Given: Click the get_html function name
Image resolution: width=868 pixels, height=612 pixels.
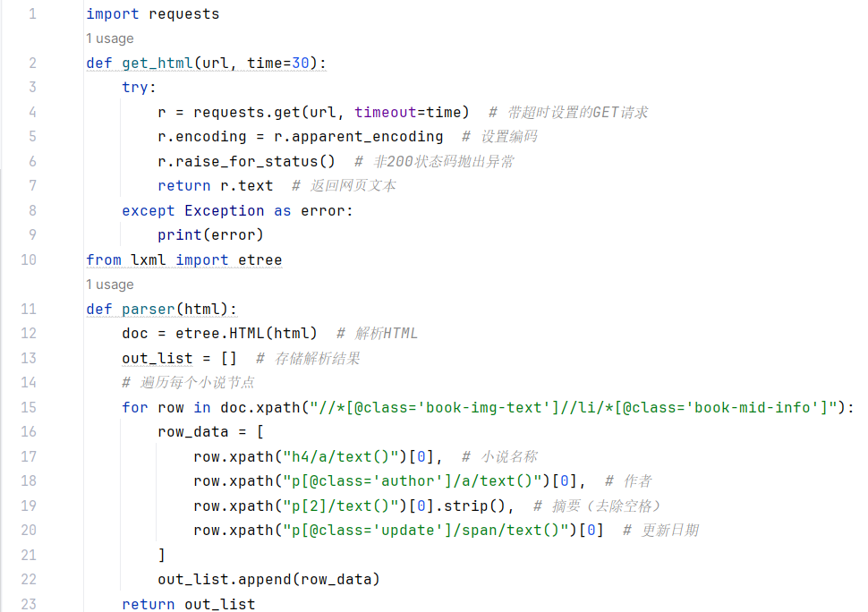Looking at the screenshot, I should 157,64.
